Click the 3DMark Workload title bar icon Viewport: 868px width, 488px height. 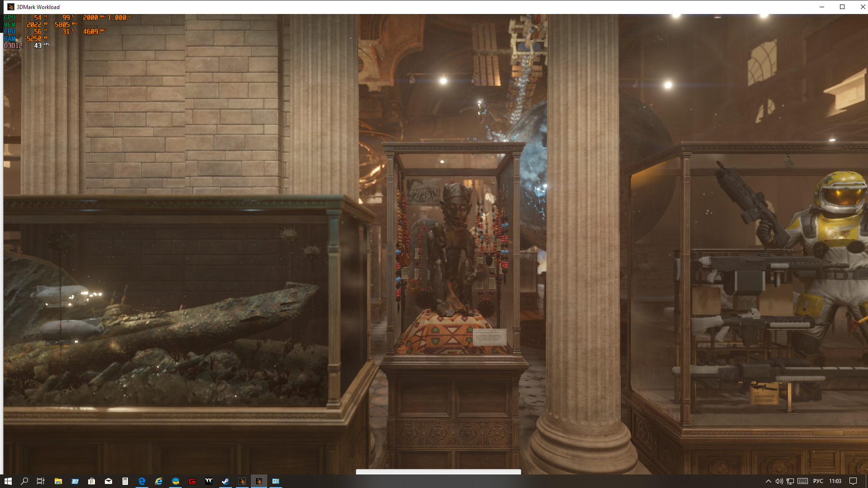point(10,7)
